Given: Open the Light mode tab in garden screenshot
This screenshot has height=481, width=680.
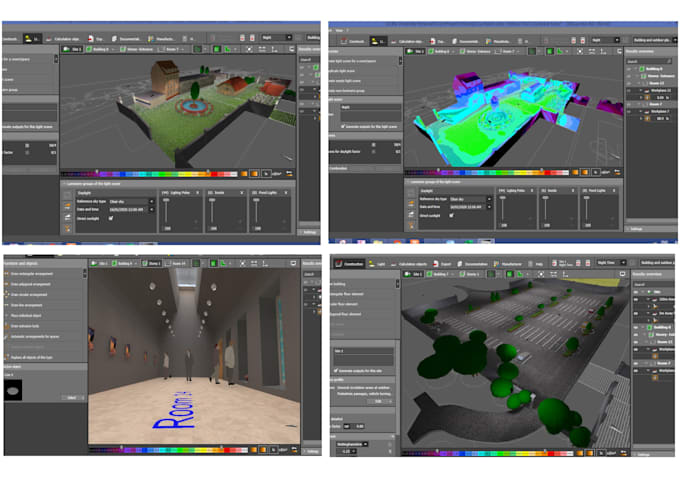Looking at the screenshot, I should [x=31, y=39].
